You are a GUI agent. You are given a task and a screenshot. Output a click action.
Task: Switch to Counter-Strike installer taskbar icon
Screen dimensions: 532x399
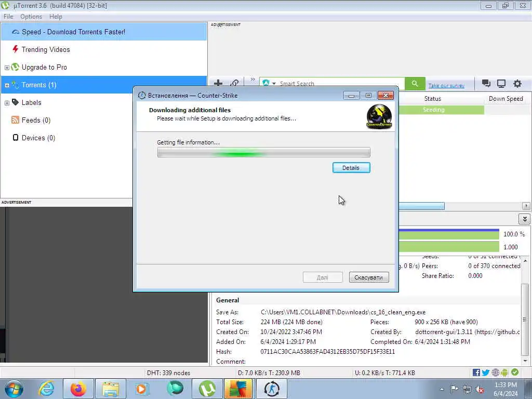[x=271, y=389]
